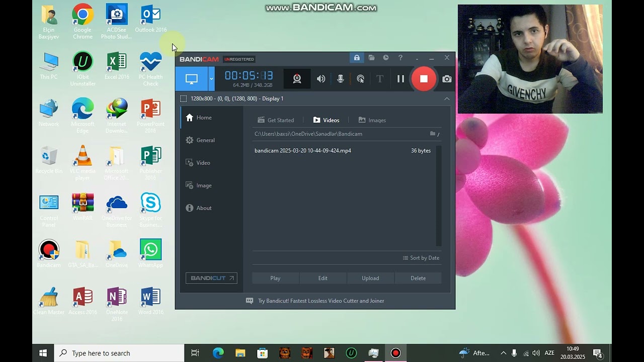644x362 pixels.
Task: Click the Windows Start button
Action: (x=43, y=353)
